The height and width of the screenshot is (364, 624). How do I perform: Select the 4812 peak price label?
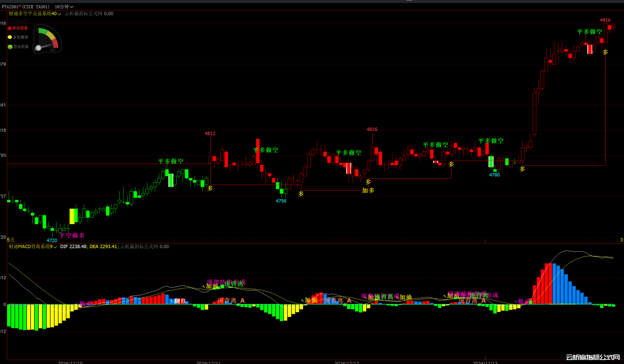click(210, 134)
